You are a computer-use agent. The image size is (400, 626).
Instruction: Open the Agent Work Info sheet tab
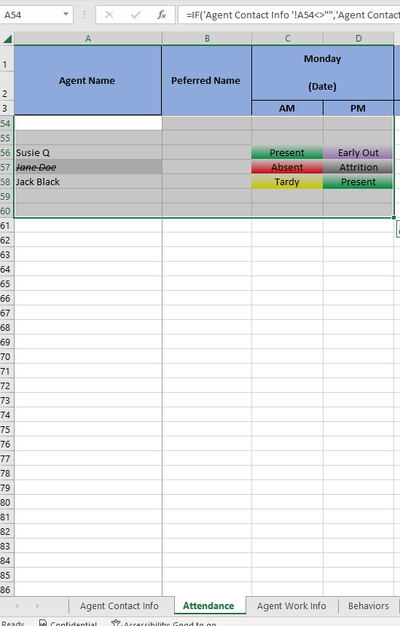291,606
